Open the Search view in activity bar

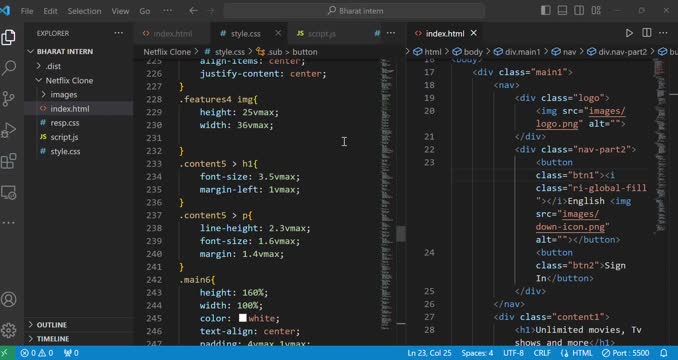click(9, 68)
